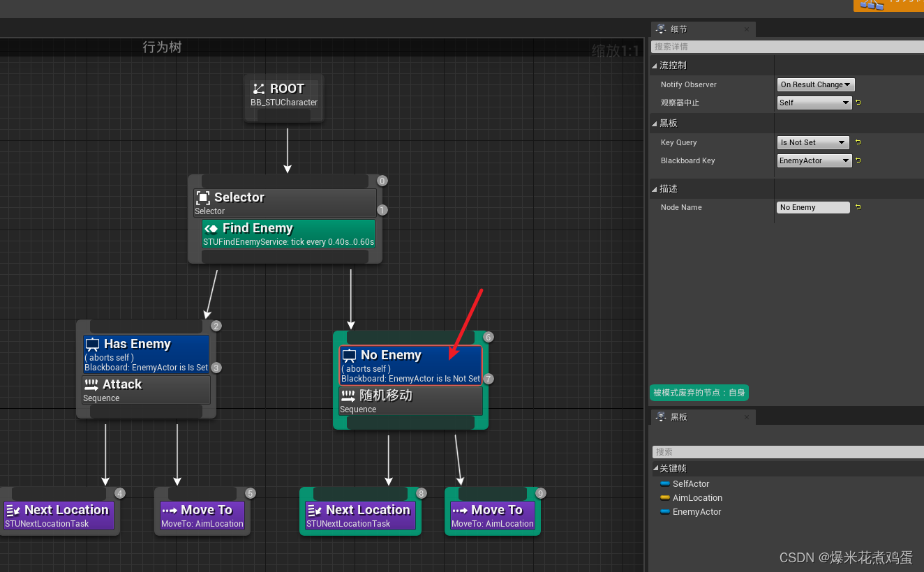Open the Notify Observer dropdown
Screen dimensions: 924x572
click(x=815, y=84)
